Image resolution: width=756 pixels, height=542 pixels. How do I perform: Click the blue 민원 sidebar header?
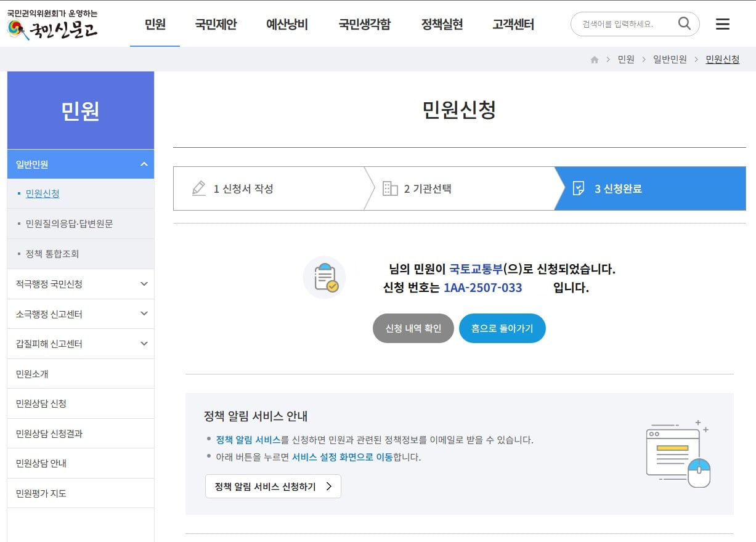81,110
